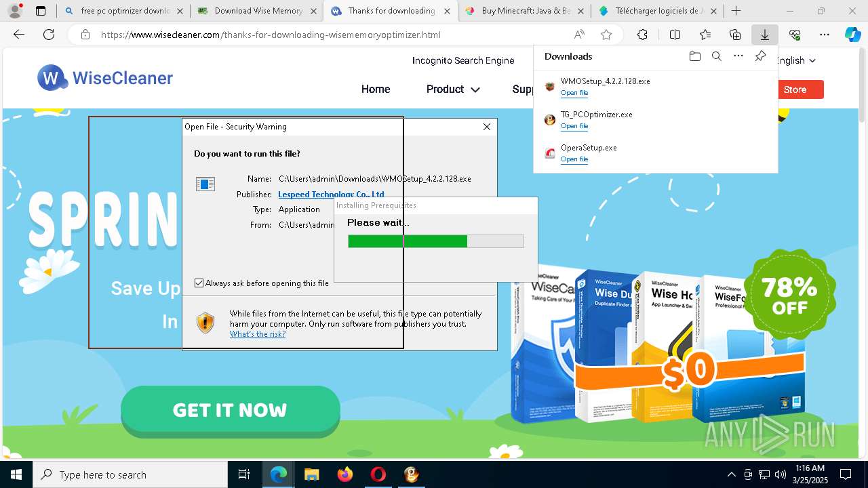Open the clock showing 1:16 AM

tap(810, 474)
